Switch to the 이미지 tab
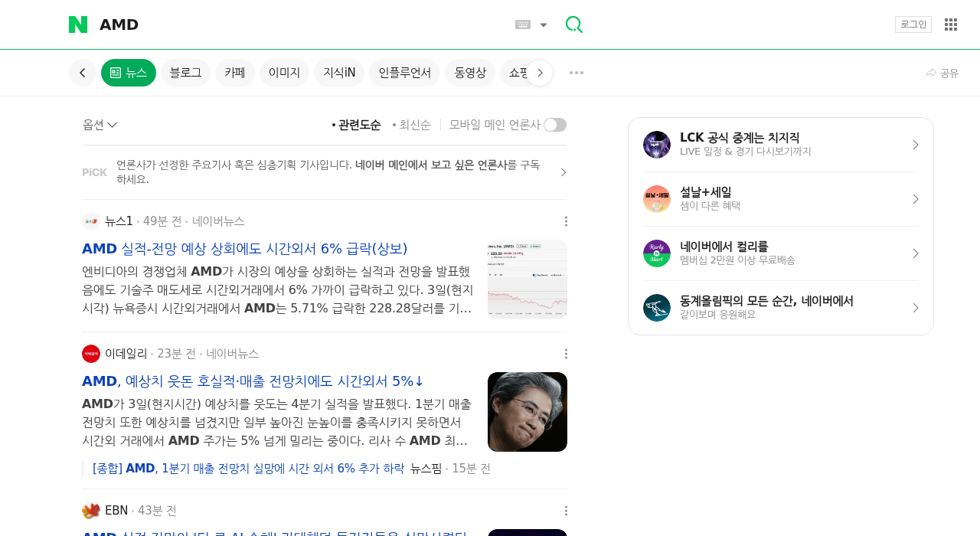 click(x=284, y=72)
